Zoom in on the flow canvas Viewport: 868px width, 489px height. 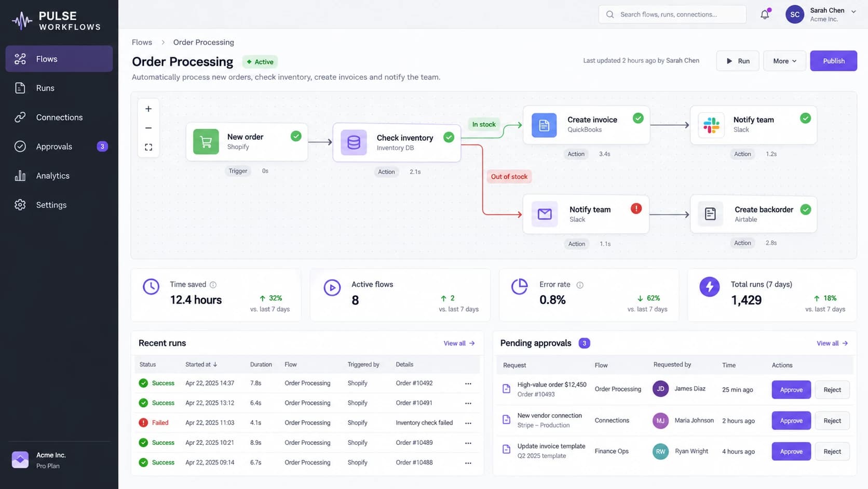[x=148, y=109]
